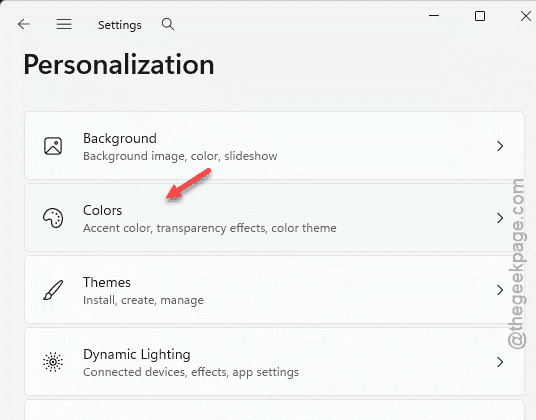Open the hamburger navigation menu
Viewport: 536px width, 420px height.
tap(64, 24)
